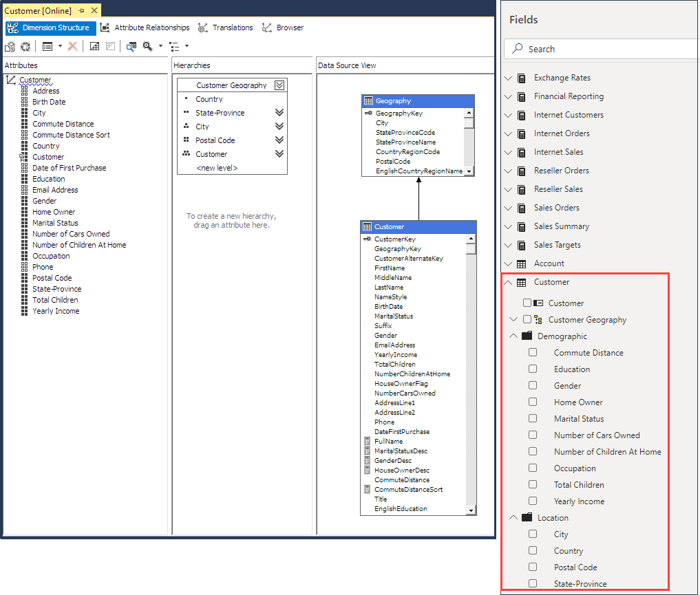Image resolution: width=700 pixels, height=595 pixels.
Task: Click the Customer dimension root icon in Attributes
Action: point(11,80)
